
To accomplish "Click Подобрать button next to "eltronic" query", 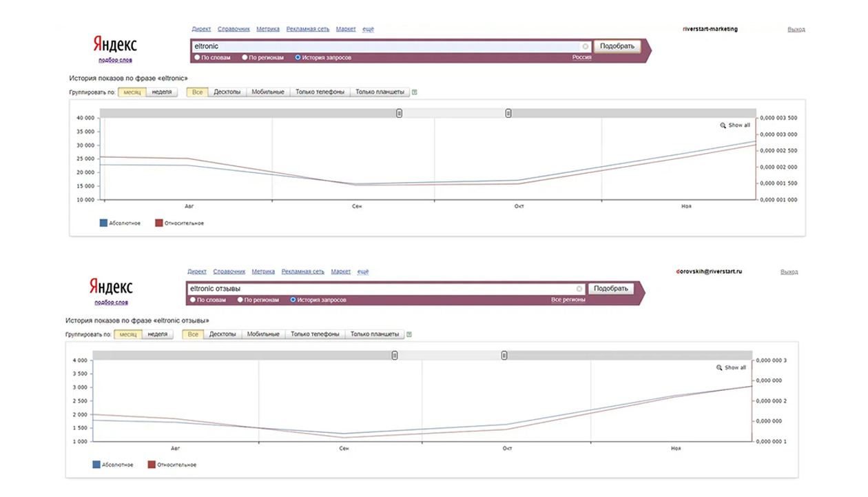I will click(617, 46).
